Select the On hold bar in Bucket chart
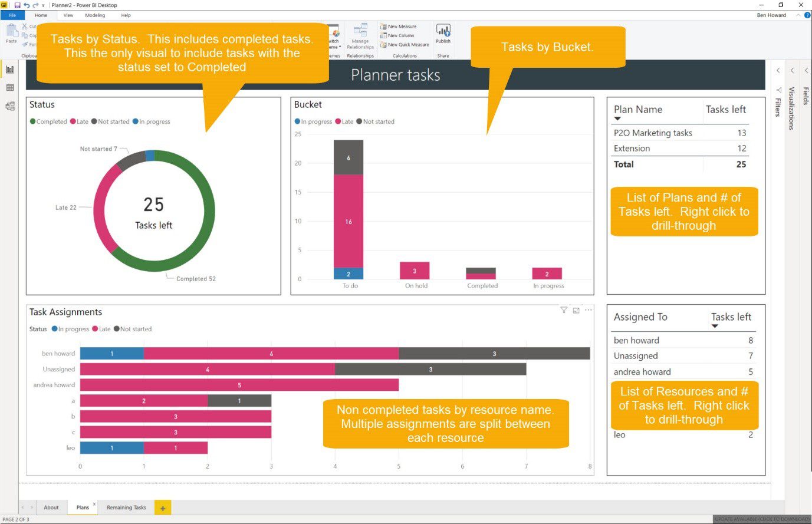This screenshot has width=812, height=524. point(415,271)
